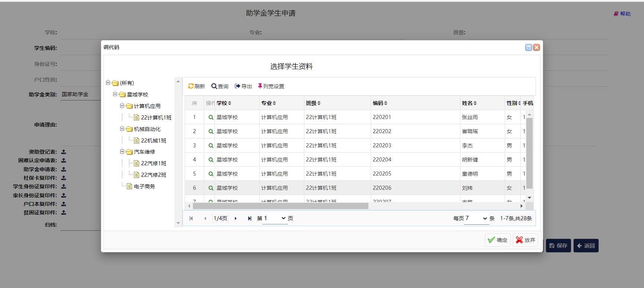
Task: Click tree panel scroll-down arrow
Action: (178, 223)
